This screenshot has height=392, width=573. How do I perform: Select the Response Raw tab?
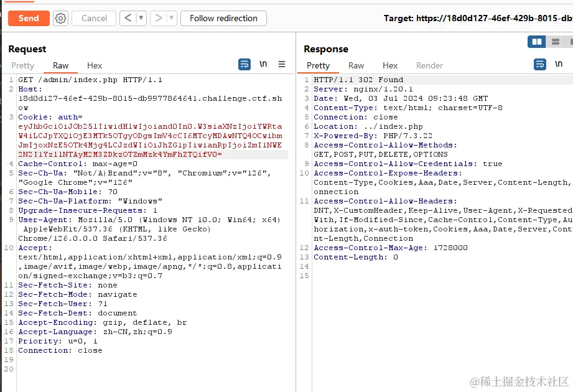[x=356, y=65]
